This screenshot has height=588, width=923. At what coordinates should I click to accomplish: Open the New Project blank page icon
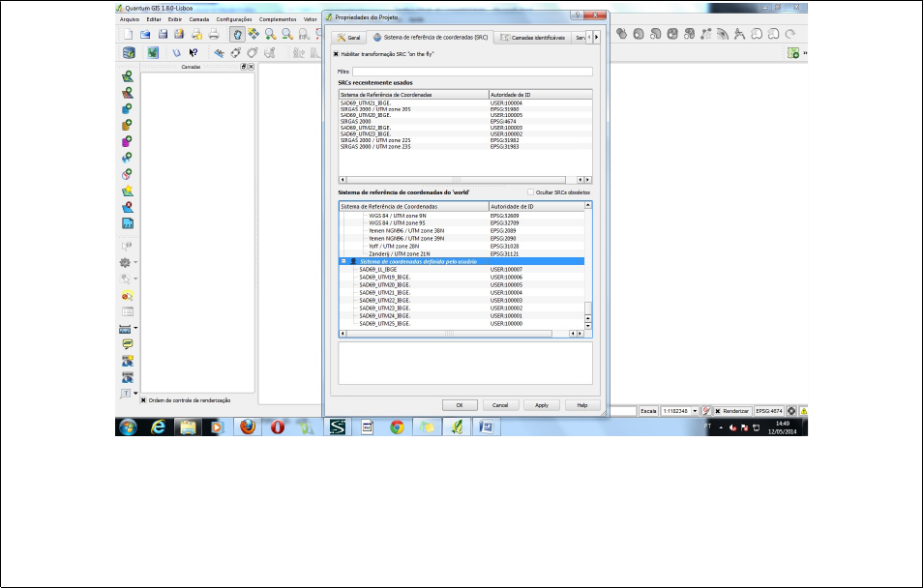128,34
